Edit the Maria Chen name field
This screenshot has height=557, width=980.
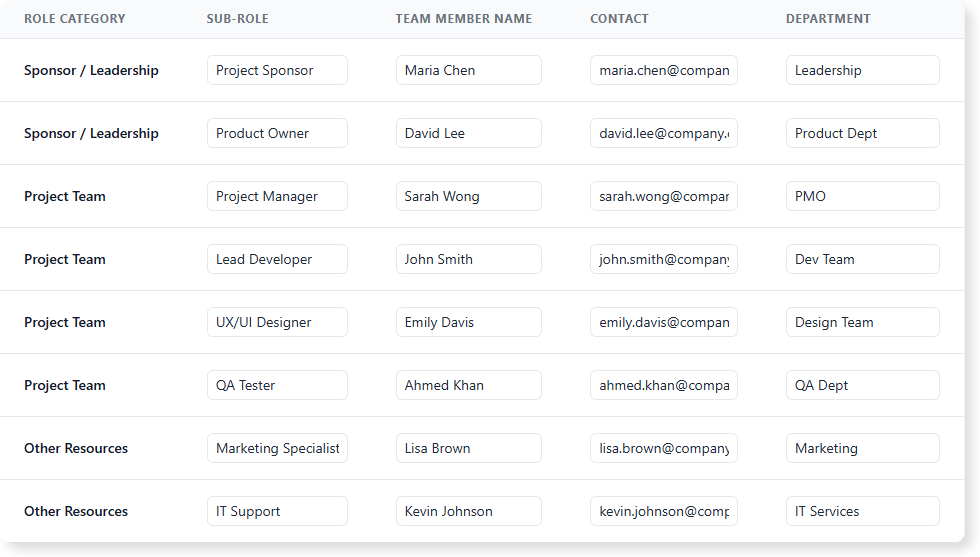468,70
